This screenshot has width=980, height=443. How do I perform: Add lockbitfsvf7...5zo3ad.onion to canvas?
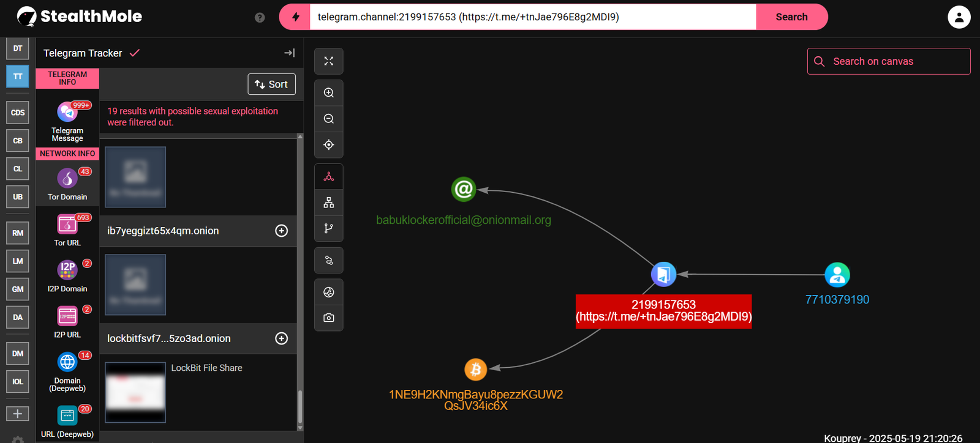(282, 338)
